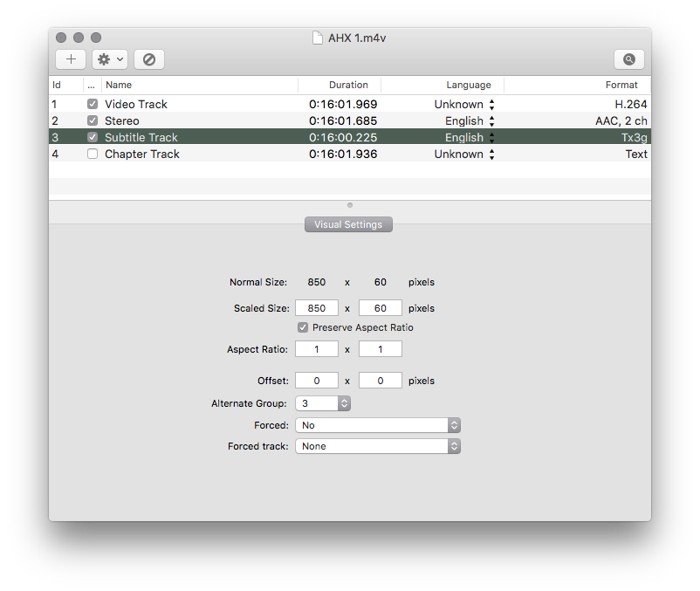The height and width of the screenshot is (591, 700).
Task: Open the Forced dropdown showing No
Action: 378,425
